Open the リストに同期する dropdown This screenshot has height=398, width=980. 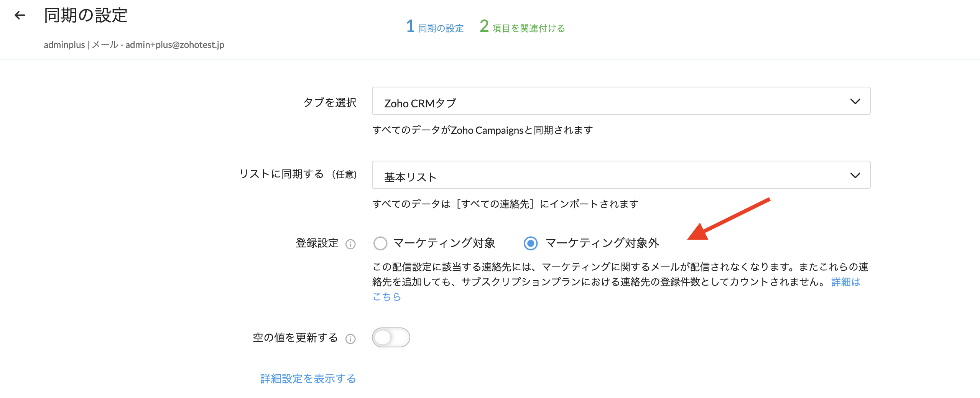click(x=620, y=175)
